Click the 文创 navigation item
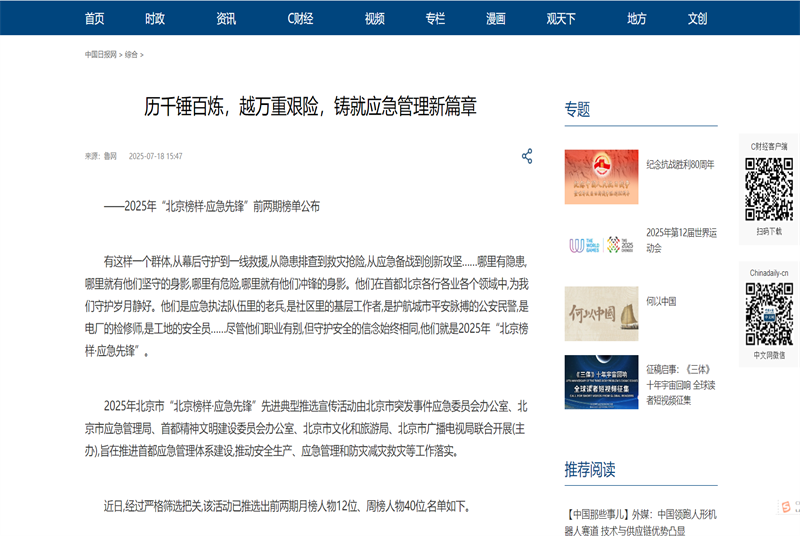 (697, 18)
